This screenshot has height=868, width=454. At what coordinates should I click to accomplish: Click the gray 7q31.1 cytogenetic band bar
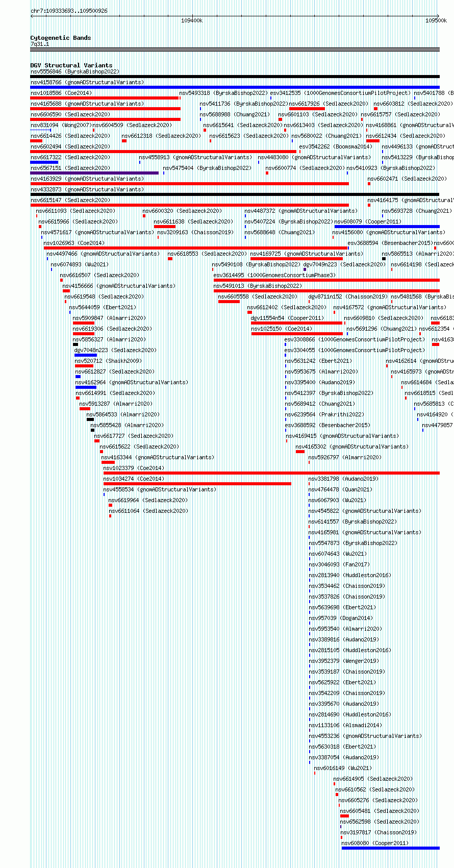click(x=235, y=49)
